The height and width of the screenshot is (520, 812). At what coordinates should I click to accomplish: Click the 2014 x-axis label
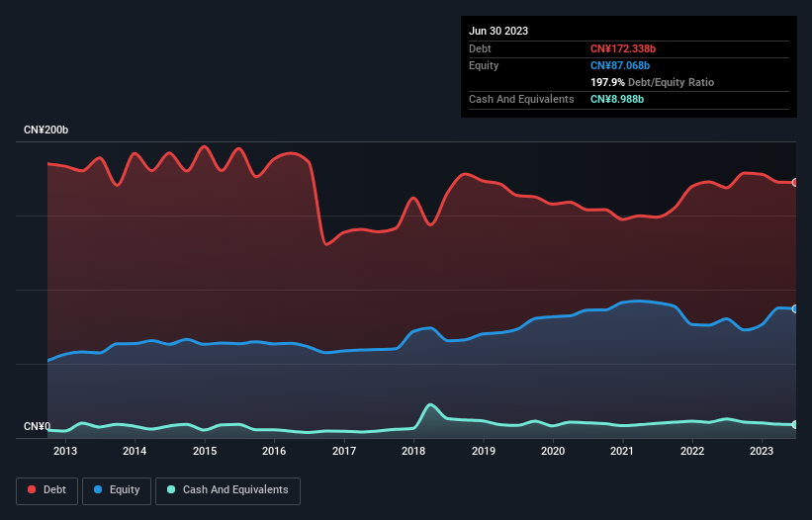135,451
